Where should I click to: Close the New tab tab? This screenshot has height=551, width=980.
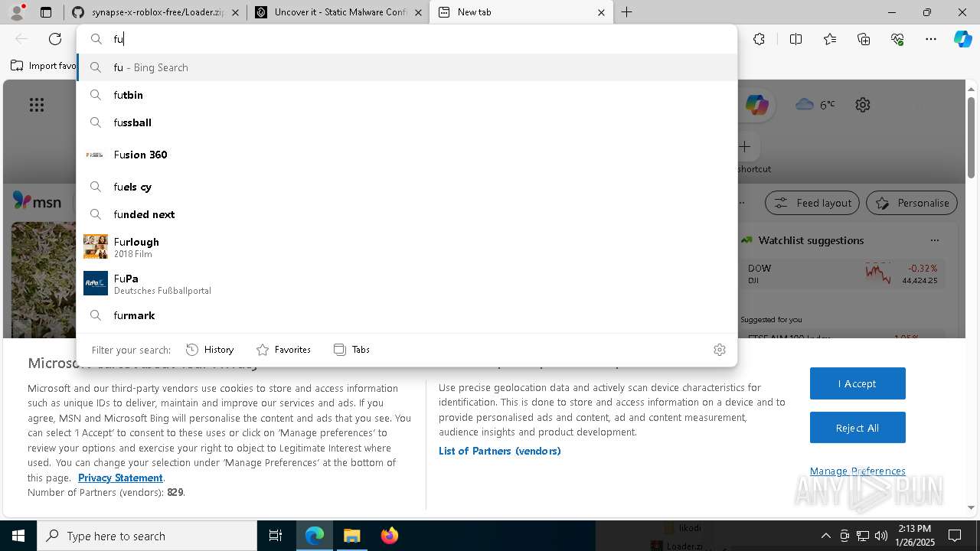pyautogui.click(x=601, y=12)
